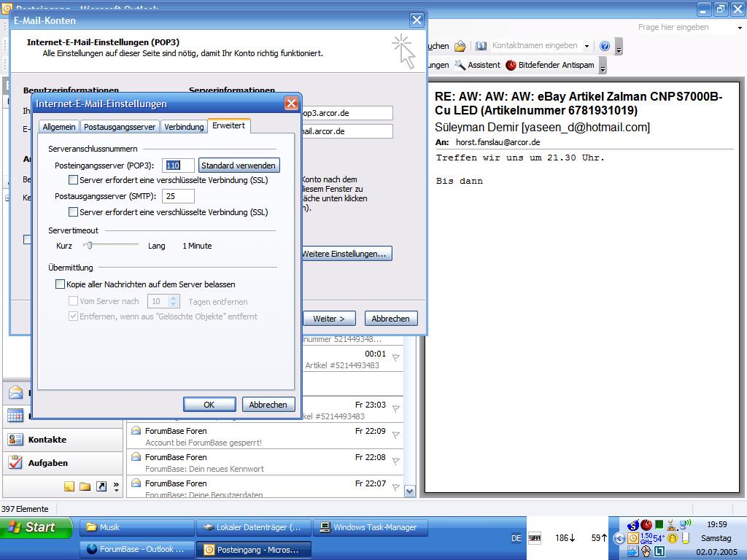Click 'Frage hier eingeben' help field
Viewport: 747px width, 560px height.
point(684,27)
